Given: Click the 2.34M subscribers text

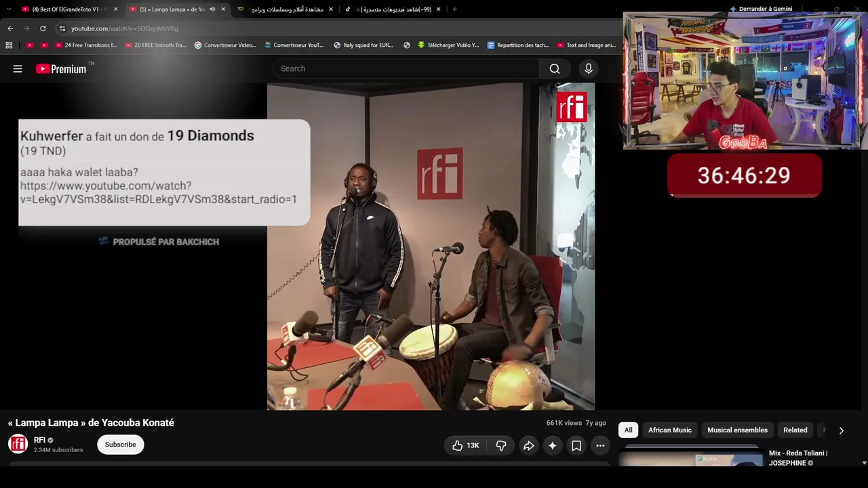Looking at the screenshot, I should [58, 450].
